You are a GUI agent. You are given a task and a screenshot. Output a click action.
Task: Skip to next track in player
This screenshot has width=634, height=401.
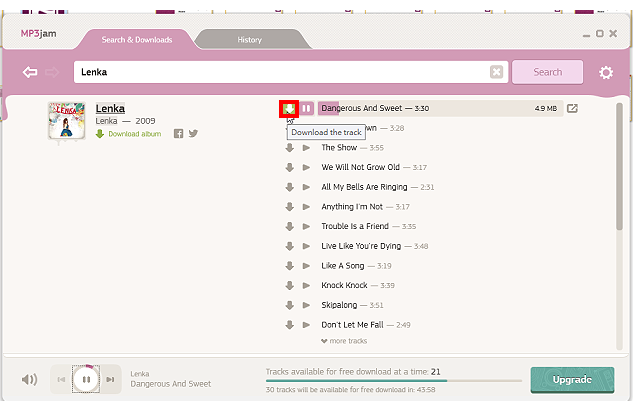tap(110, 380)
